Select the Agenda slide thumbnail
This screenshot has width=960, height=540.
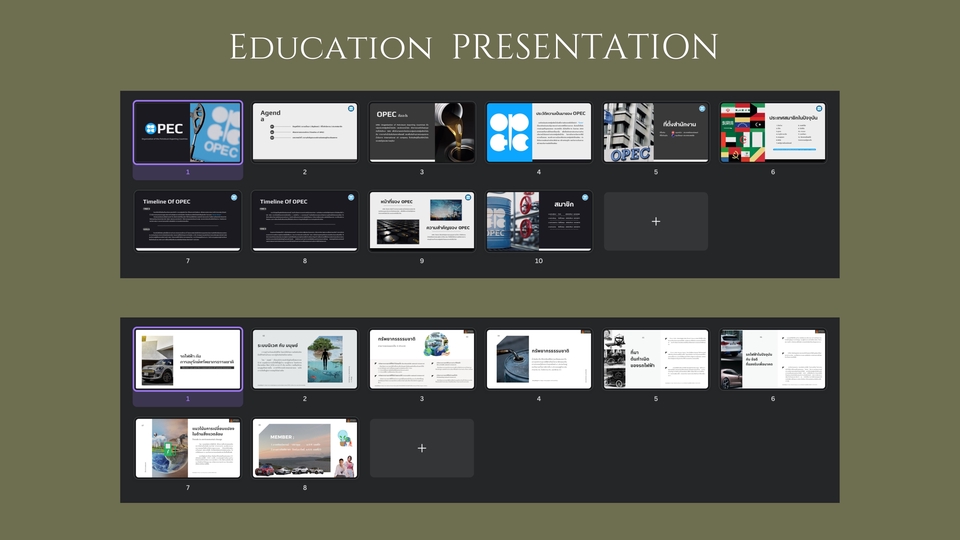305,132
